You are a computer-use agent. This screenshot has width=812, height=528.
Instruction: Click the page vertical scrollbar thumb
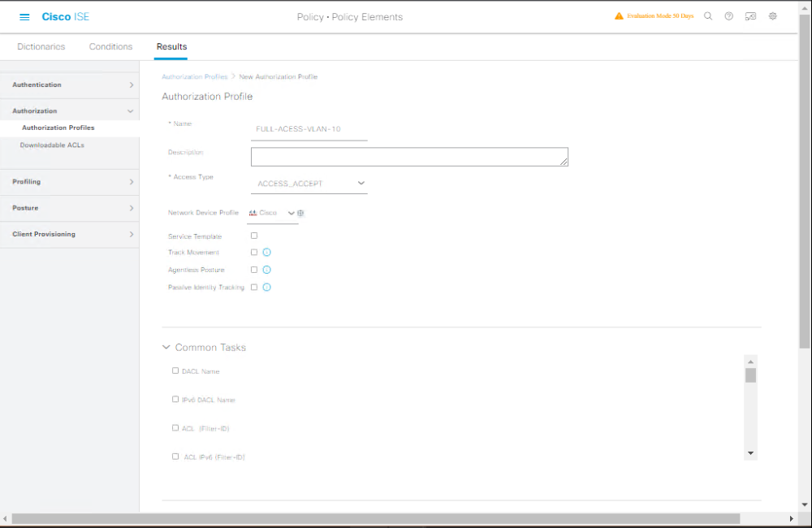coord(804,181)
